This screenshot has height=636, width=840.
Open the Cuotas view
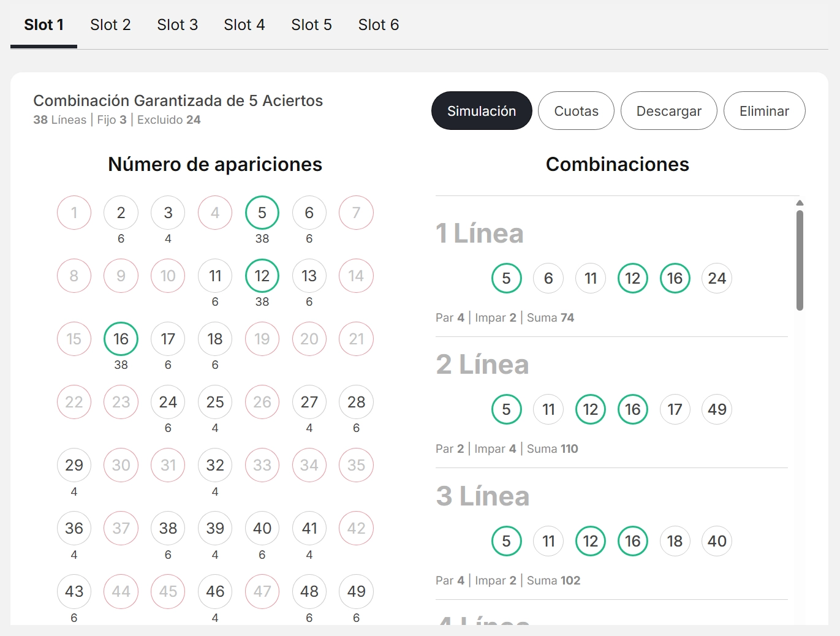575,111
